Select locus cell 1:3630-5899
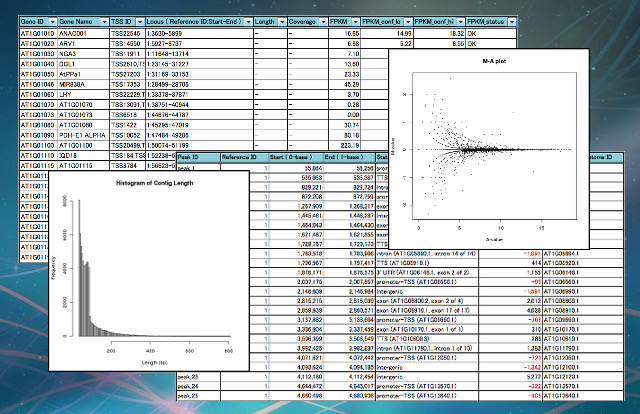Viewport: 640px width, 414px height. click(x=199, y=33)
